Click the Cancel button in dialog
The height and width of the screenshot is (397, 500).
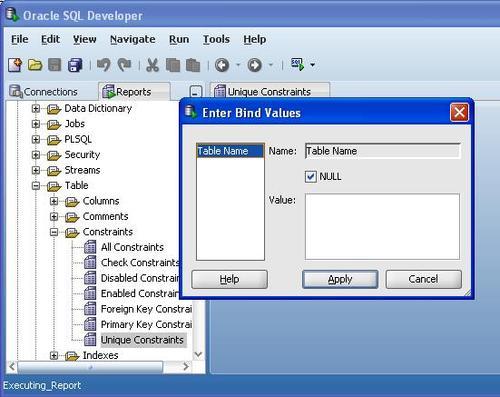coord(423,279)
